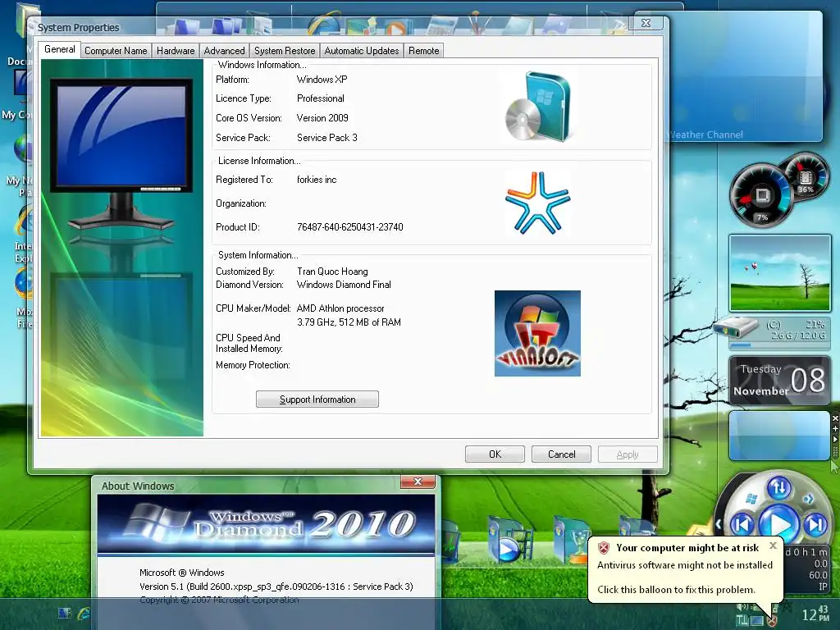Confirm System Properties with OK
Screen dimensions: 840x630
[495, 454]
